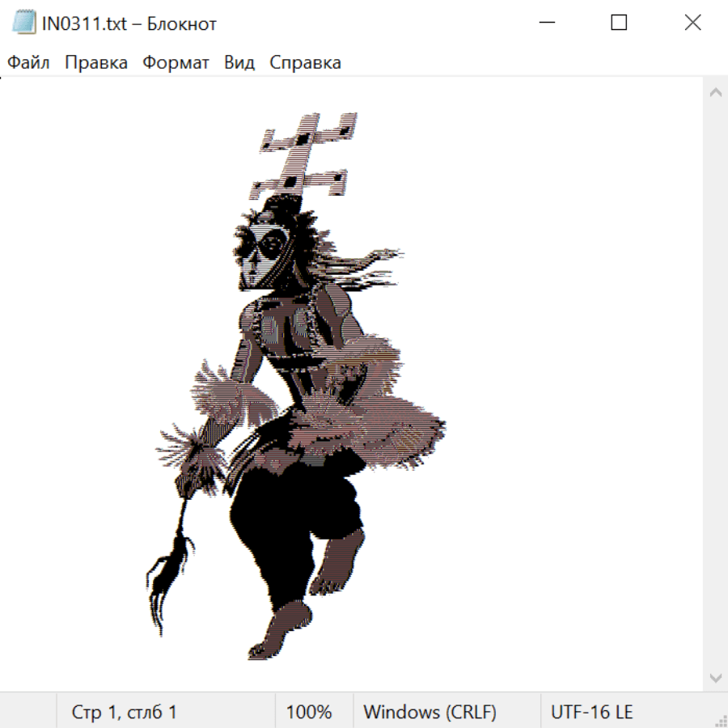Click the scroll down arrow of the vertical scrollbar
728x728 pixels.
(715, 677)
